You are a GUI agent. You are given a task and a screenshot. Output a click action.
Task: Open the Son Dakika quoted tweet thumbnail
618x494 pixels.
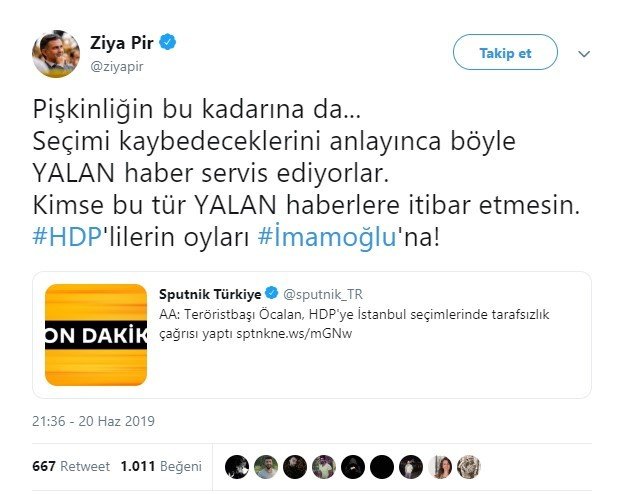96,335
